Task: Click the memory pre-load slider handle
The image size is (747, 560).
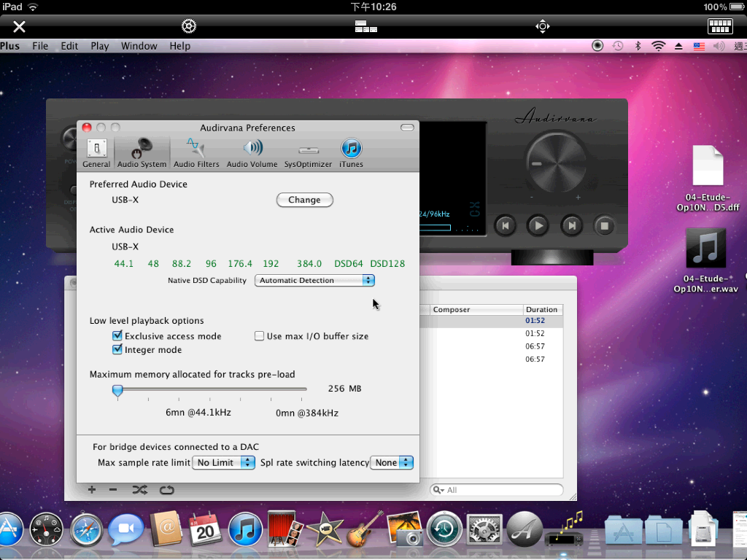Action: tap(117, 391)
